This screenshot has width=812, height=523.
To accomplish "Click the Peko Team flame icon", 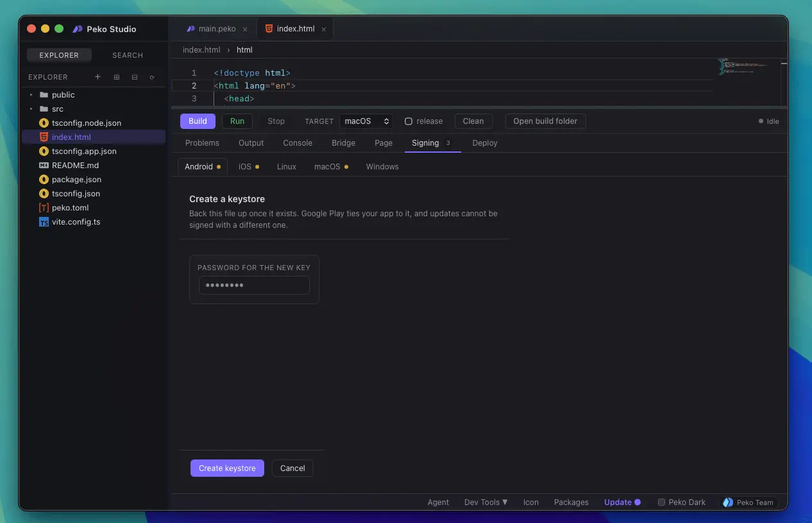I will pos(728,502).
